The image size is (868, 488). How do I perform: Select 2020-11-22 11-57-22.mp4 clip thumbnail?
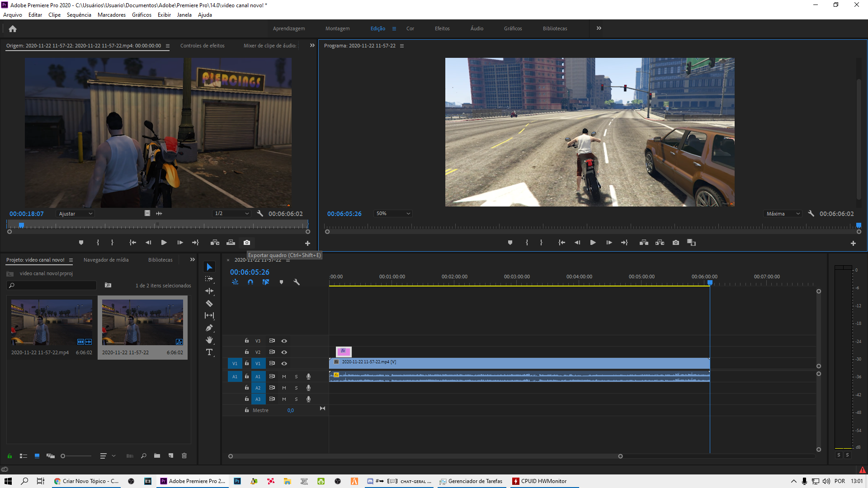click(52, 322)
